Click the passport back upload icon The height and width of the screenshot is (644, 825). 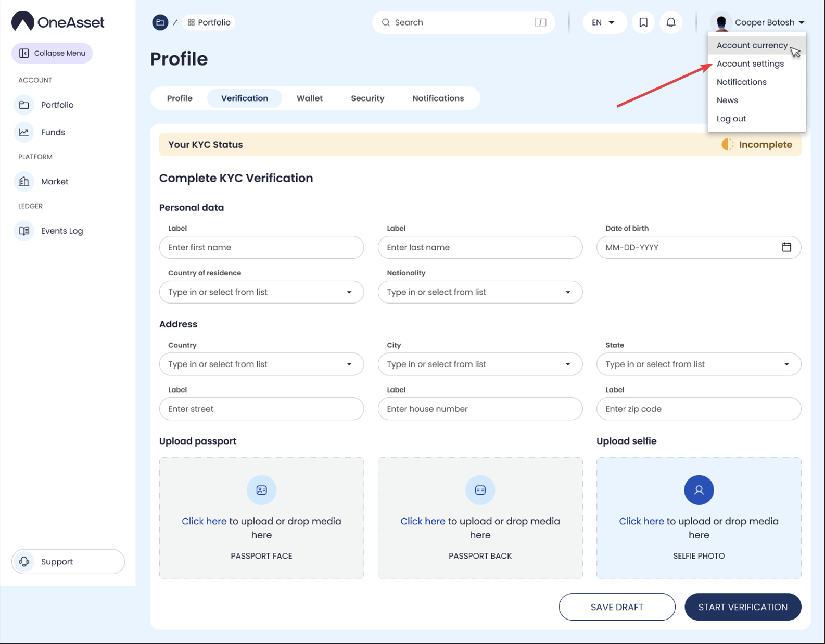pyautogui.click(x=480, y=490)
